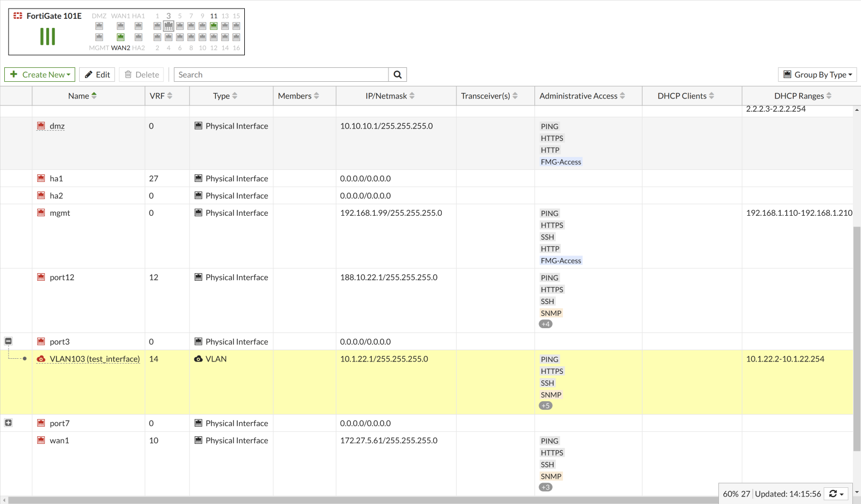
Task: Select the HA2 port on the faceplate
Action: click(138, 37)
